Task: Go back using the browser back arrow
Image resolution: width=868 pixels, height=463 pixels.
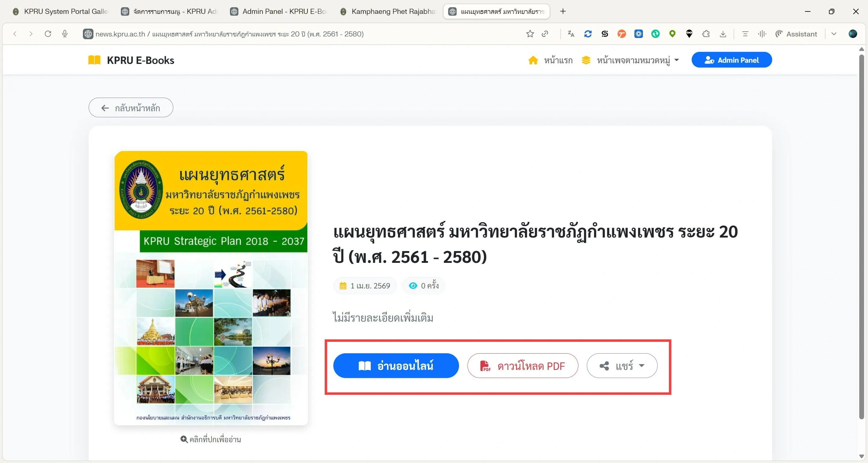Action: click(x=15, y=34)
